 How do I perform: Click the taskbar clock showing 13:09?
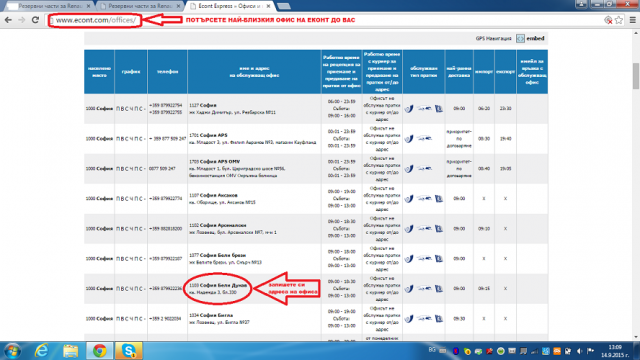click(x=615, y=351)
